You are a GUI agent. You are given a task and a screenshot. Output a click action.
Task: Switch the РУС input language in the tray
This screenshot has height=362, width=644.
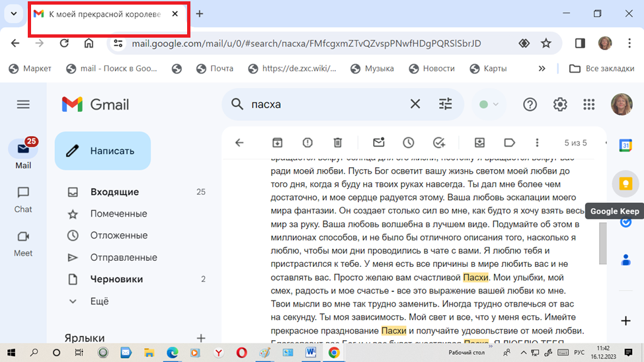(x=579, y=353)
